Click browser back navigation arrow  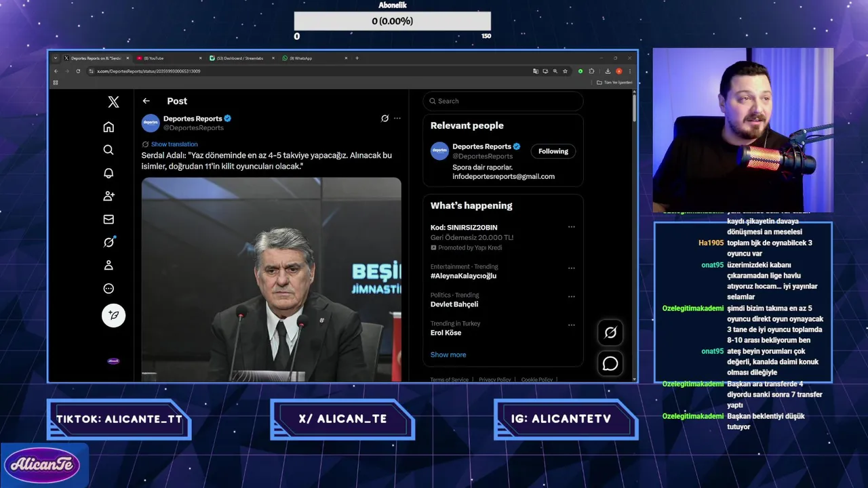pos(56,71)
